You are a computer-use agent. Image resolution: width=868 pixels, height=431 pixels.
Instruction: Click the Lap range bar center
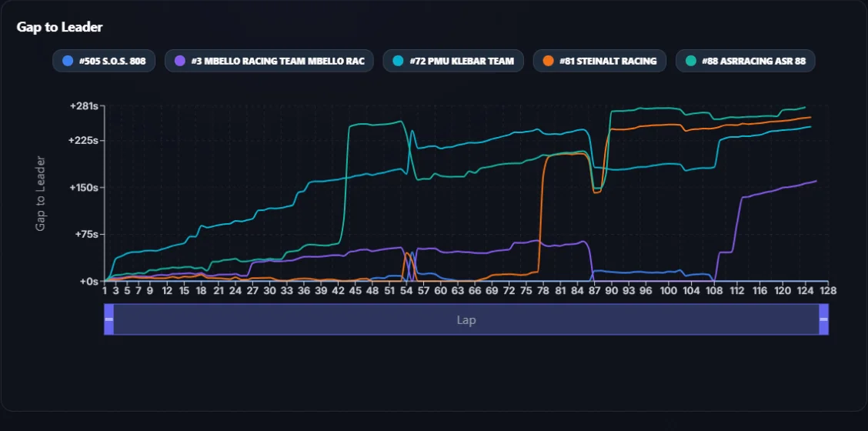point(466,319)
